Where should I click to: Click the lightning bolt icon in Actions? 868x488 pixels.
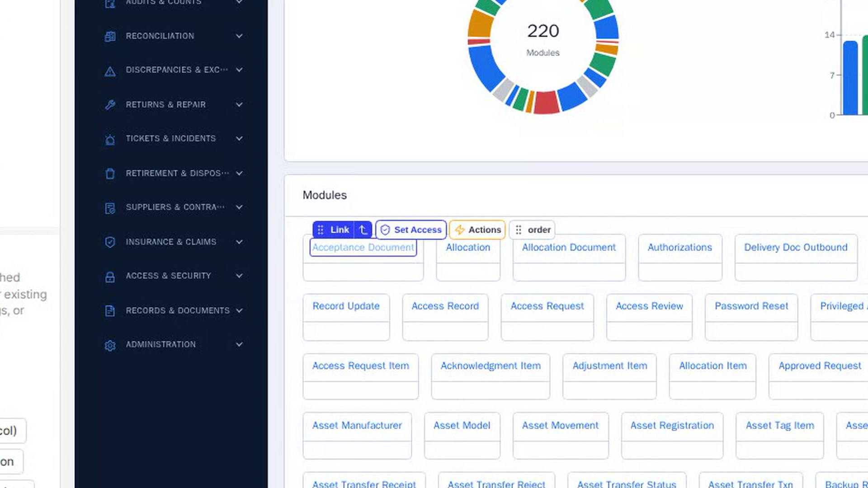pos(460,230)
